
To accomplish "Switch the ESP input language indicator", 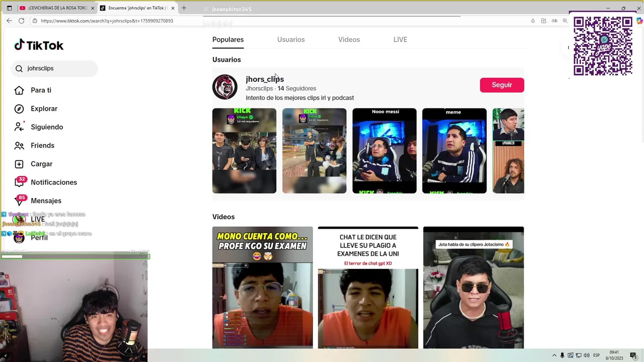I will click(x=597, y=355).
